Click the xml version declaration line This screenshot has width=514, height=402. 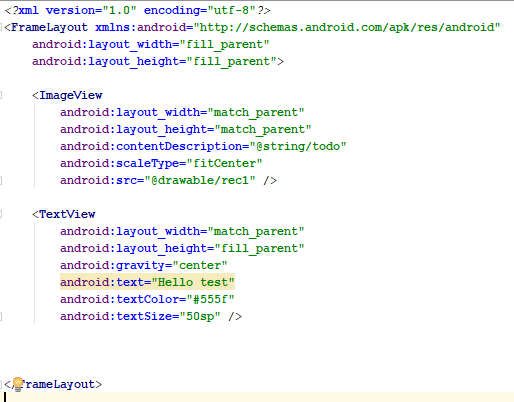click(x=138, y=10)
